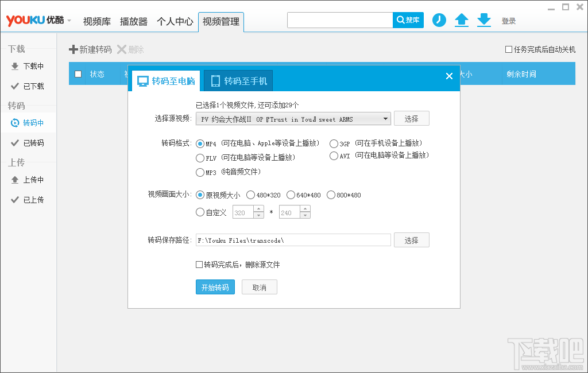Switch to 转码至电脑 dialog tab

coord(166,80)
